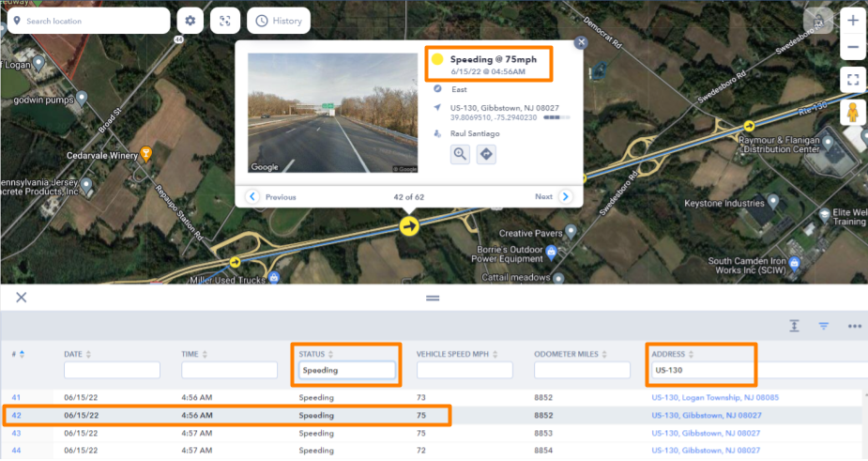Click the Speeding @ 75mph popup title
The width and height of the screenshot is (868, 461).
(494, 59)
